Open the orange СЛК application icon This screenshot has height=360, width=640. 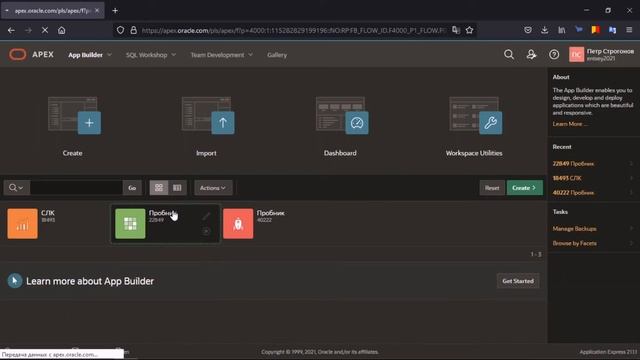(22, 224)
